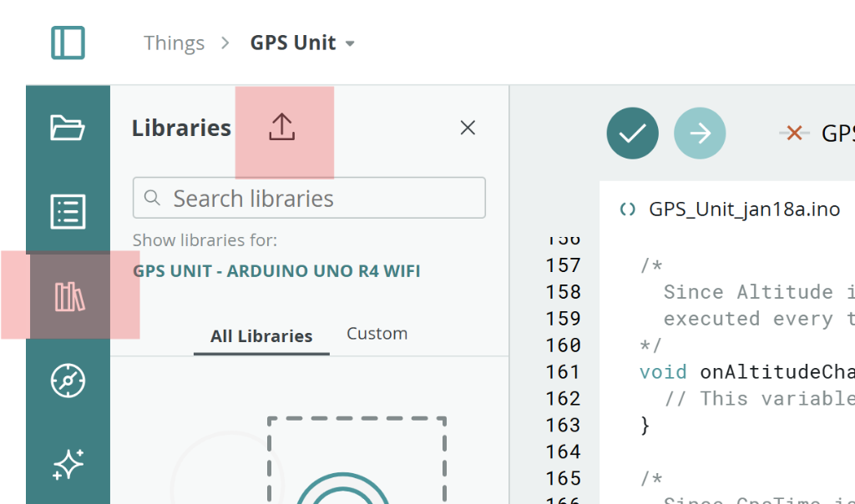Viewport: 855px width, 504px height.
Task: Click inside the Search libraries field
Action: (x=309, y=198)
